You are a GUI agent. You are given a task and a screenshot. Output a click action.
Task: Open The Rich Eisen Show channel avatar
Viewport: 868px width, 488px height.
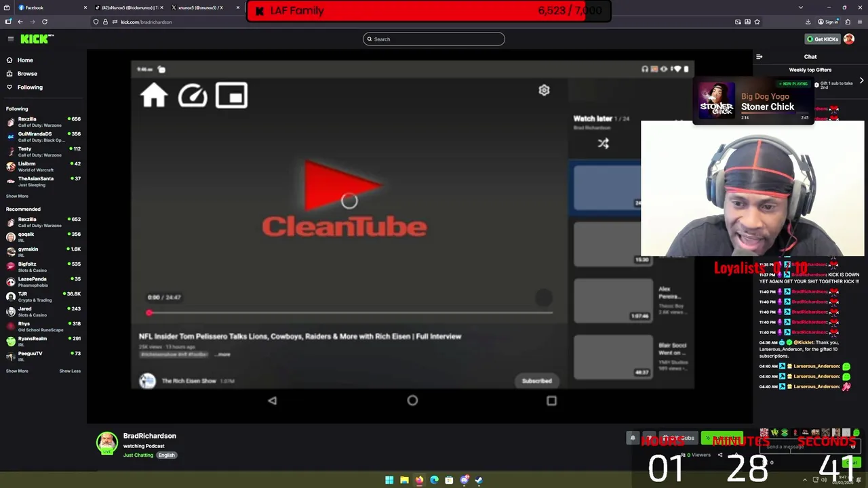click(147, 381)
